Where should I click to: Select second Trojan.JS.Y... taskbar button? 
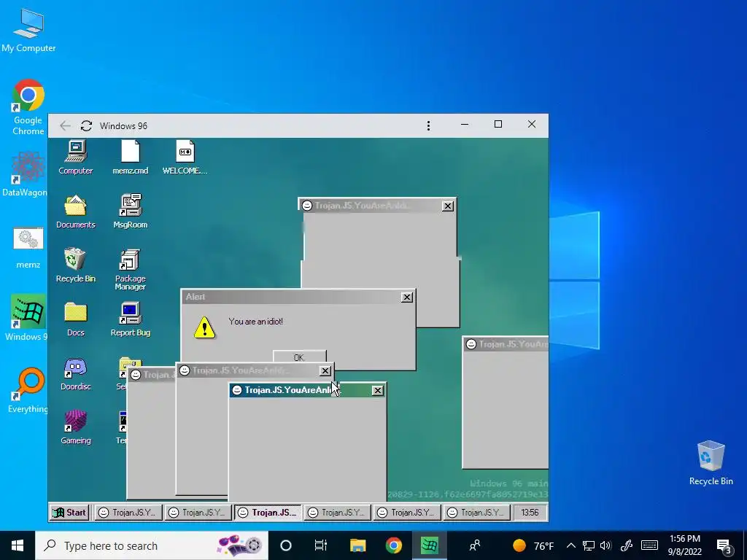[198, 513]
